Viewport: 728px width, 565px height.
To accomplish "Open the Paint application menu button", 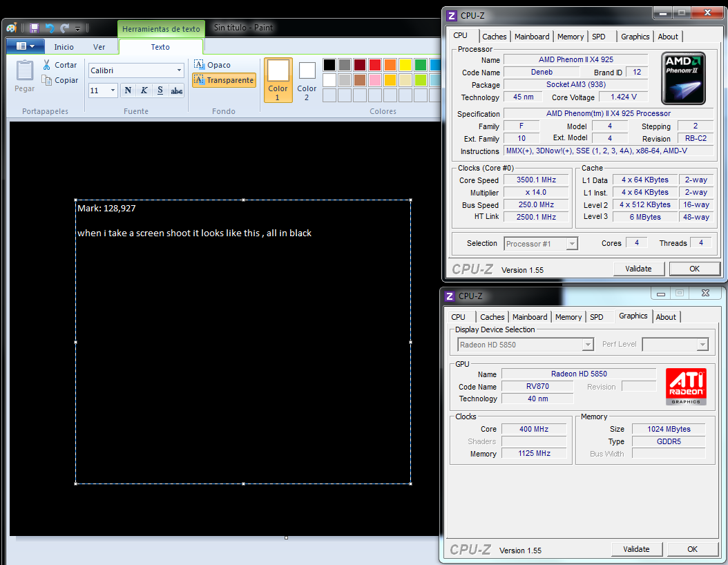I will (x=26, y=46).
